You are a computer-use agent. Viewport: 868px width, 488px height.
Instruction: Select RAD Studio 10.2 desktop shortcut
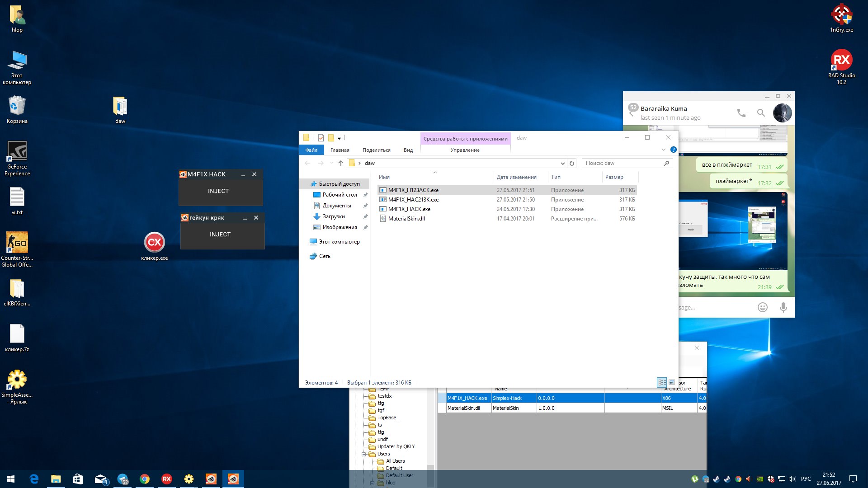tap(841, 66)
